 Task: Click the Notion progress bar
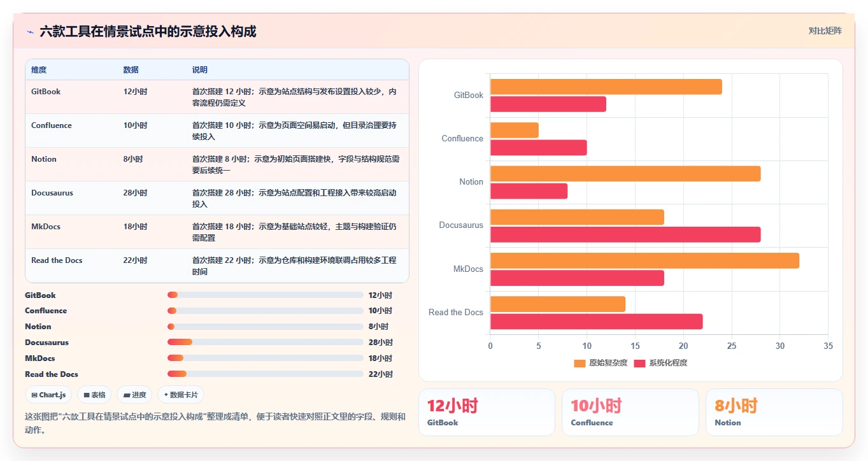pyautogui.click(x=265, y=327)
